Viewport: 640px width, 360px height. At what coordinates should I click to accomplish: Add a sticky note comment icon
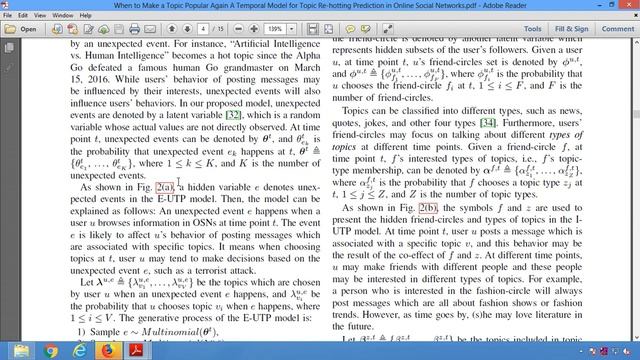point(350,29)
